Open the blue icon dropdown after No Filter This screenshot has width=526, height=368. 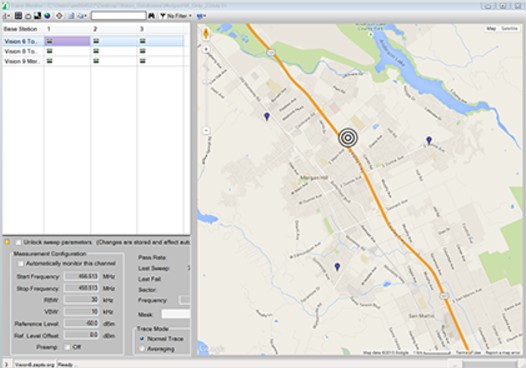pyautogui.click(x=201, y=16)
